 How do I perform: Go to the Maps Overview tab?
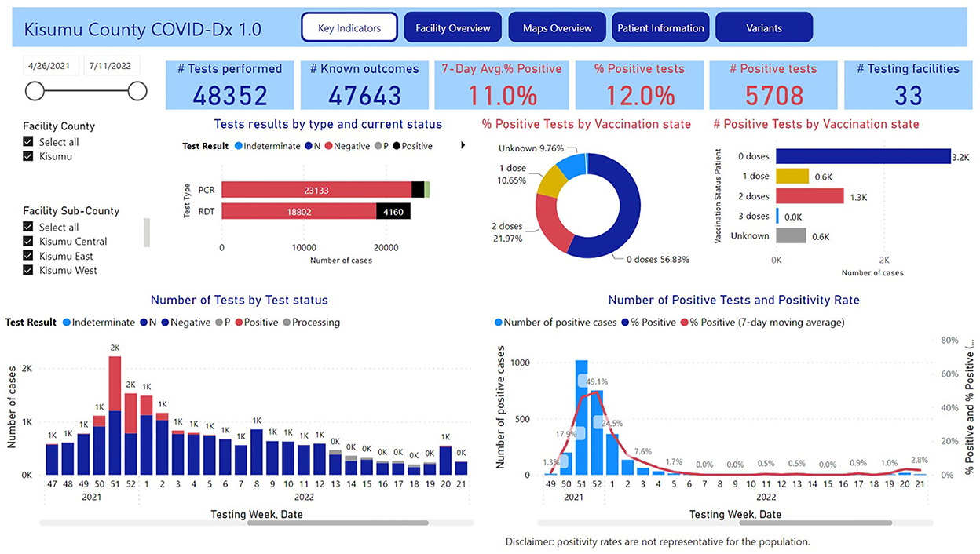tap(558, 28)
